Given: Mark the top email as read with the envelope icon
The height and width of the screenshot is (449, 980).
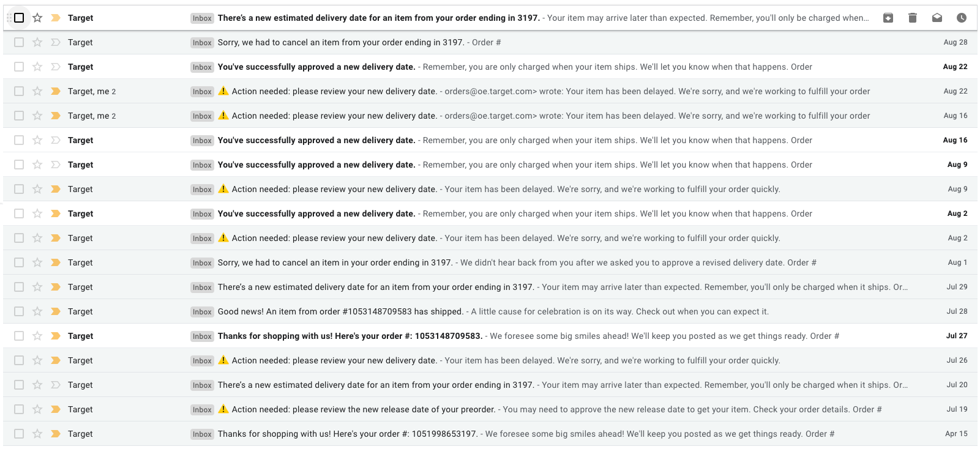Looking at the screenshot, I should pos(937,18).
